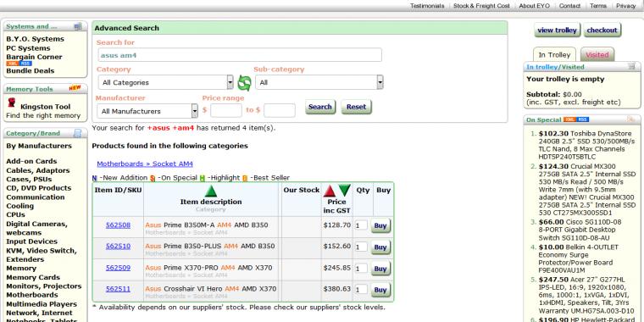Image resolution: width=644 pixels, height=322 pixels.
Task: Open the On Special XML feed badge
Action: 569,119
